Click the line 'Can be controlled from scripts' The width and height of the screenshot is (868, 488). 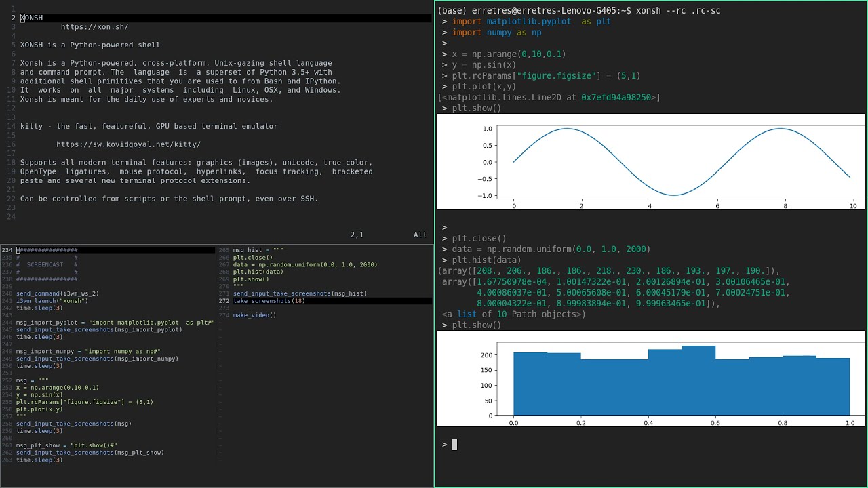coord(169,199)
